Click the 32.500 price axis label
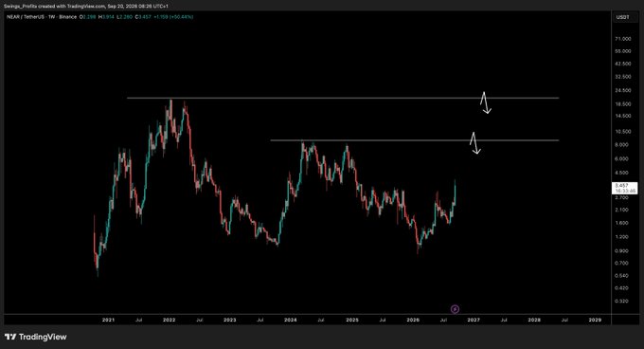The height and width of the screenshot is (349, 644). (622, 77)
